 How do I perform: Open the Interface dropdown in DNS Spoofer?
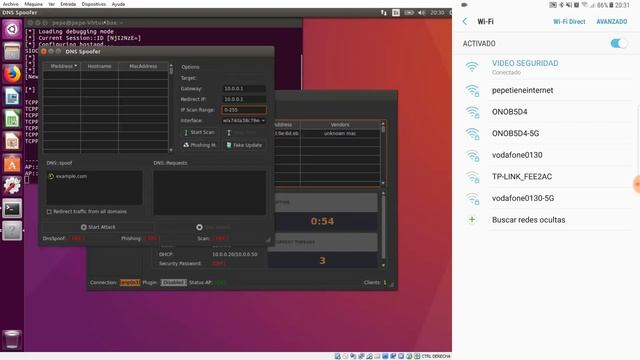[x=244, y=121]
